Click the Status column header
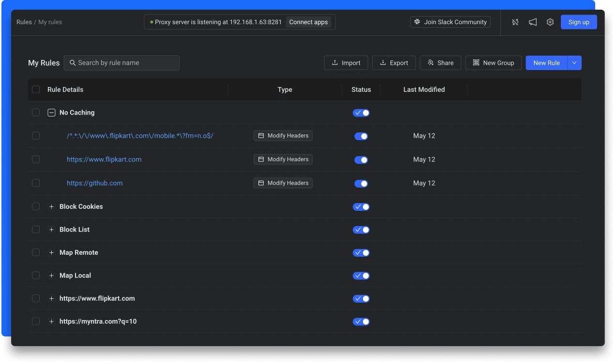616x364 pixels. (361, 89)
